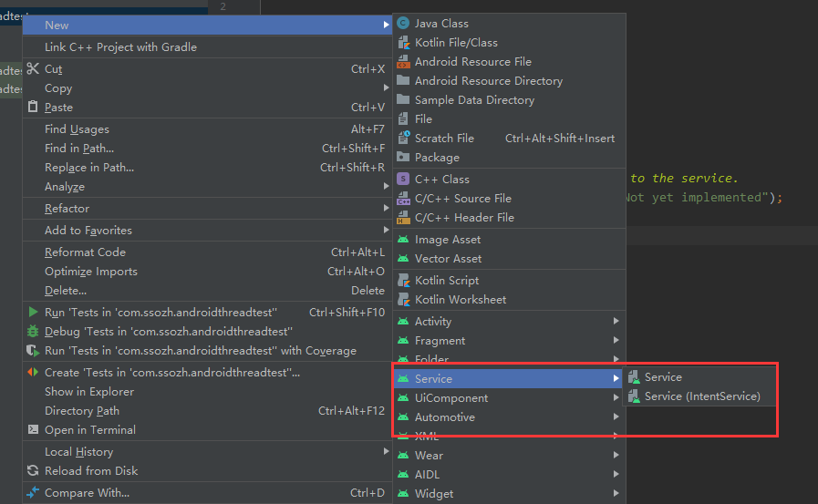Choose Link C++ Project with Gradle
Image resolution: width=818 pixels, height=504 pixels.
(x=207, y=46)
